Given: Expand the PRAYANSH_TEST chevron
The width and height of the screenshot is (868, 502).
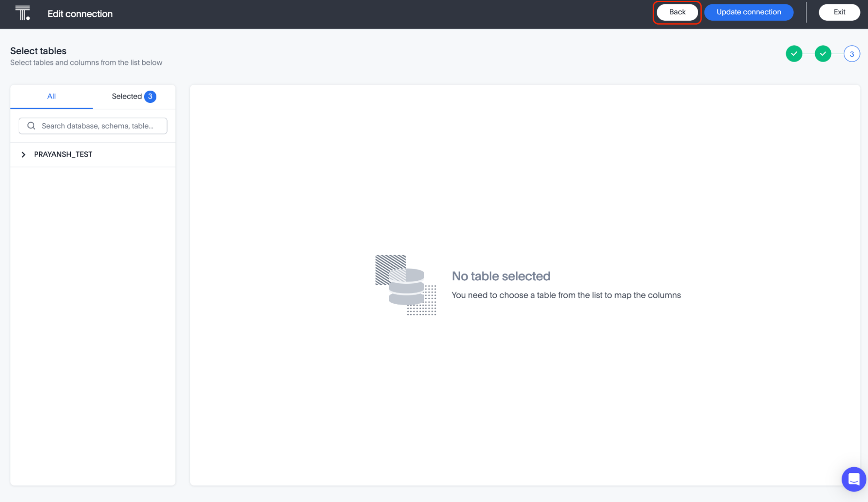Looking at the screenshot, I should coord(23,154).
